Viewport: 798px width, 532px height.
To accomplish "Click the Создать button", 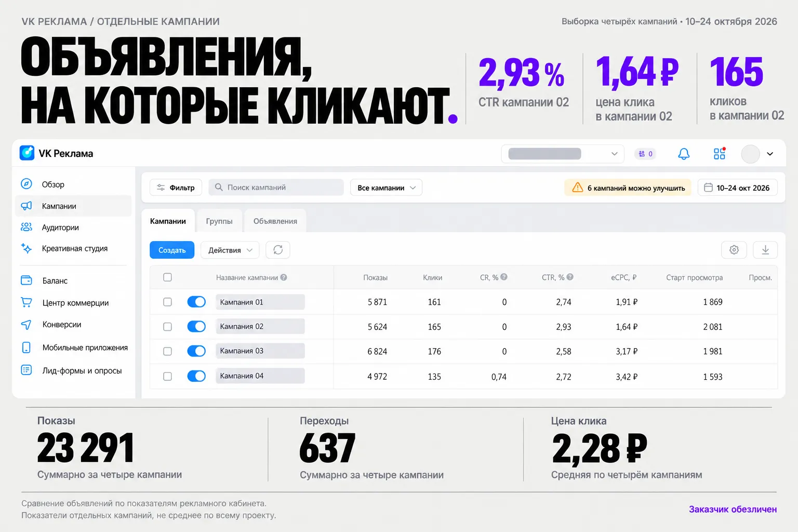I will [172, 250].
